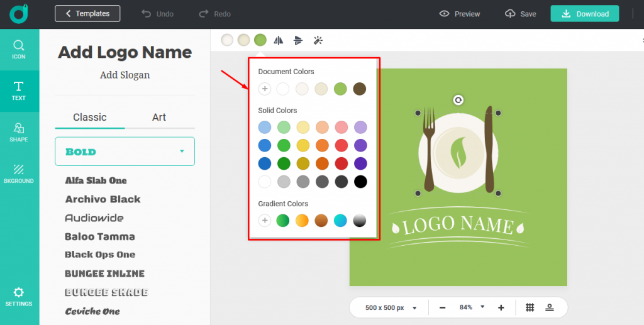Add a new document color
The height and width of the screenshot is (325, 644).
click(x=265, y=89)
